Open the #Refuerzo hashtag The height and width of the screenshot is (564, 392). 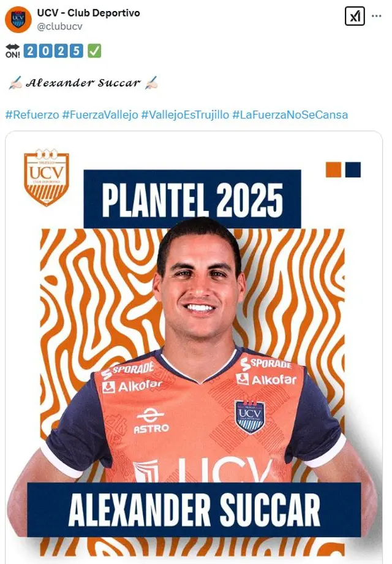pos(32,115)
